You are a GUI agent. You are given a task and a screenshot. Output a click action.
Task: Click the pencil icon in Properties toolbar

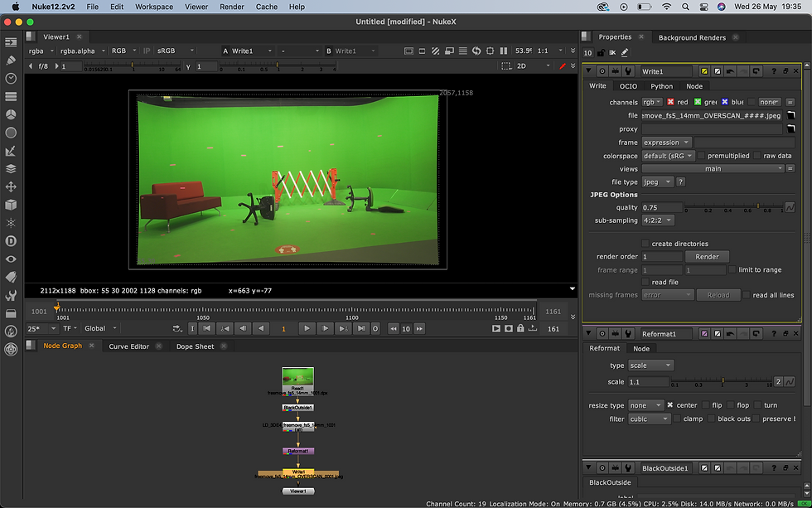[625, 52]
